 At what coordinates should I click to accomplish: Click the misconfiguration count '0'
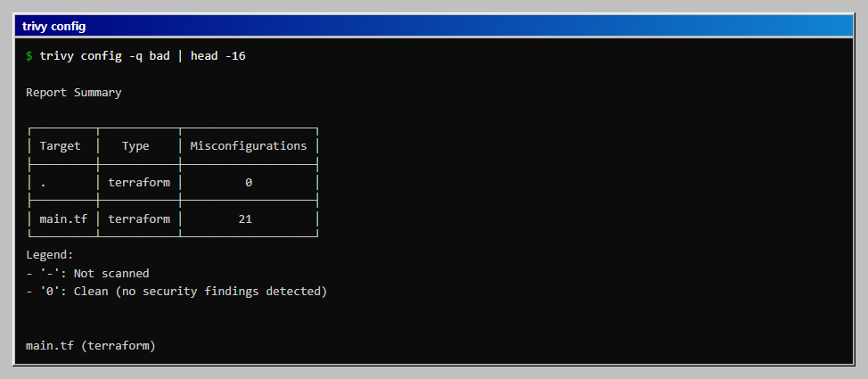tap(249, 182)
